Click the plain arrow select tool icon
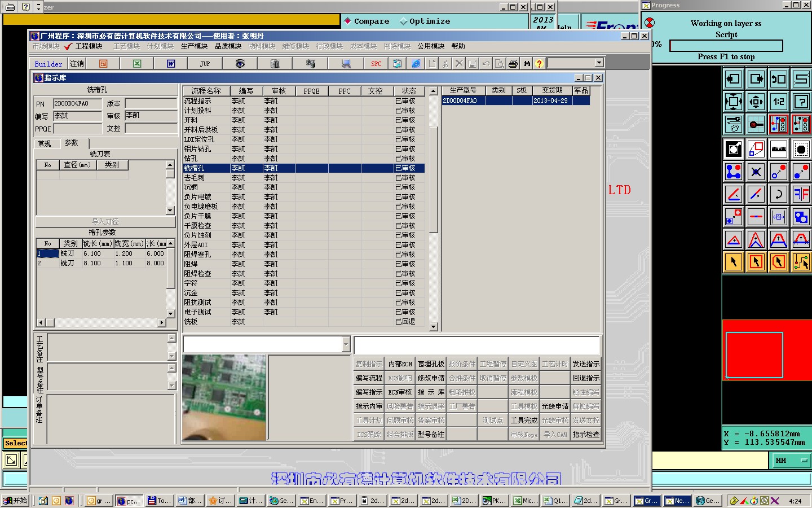 pyautogui.click(x=734, y=262)
